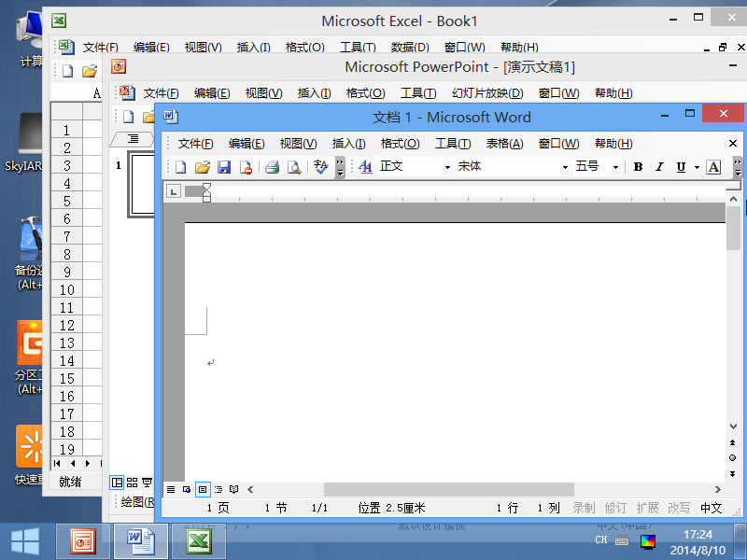Open Print Preview in Word toolbar
This screenshot has height=560, width=747.
(294, 167)
